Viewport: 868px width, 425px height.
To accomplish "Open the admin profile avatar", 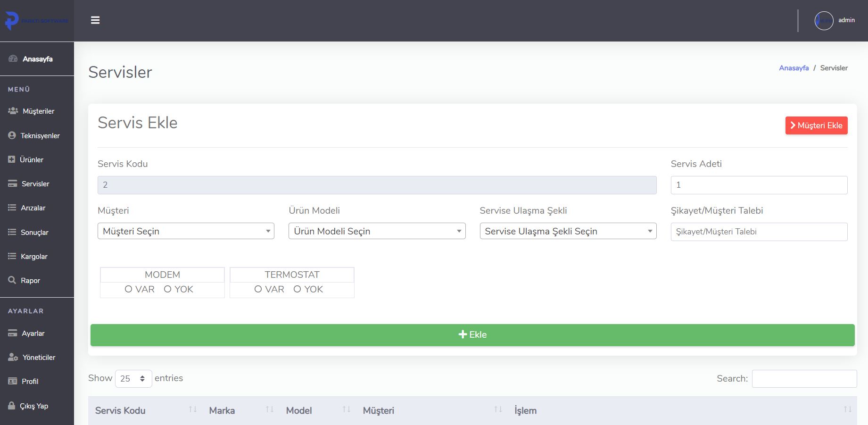I will tap(824, 20).
